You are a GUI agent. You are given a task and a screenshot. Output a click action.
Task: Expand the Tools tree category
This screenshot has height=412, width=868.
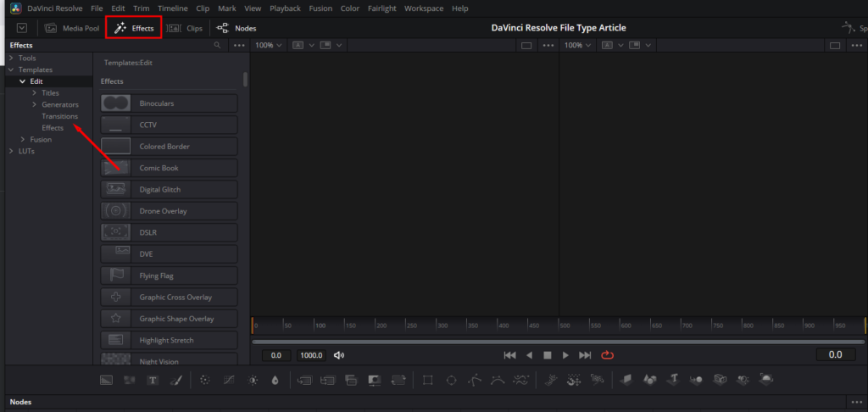tap(11, 58)
